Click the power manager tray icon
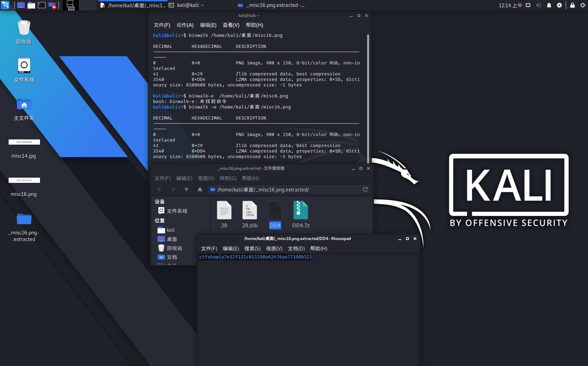The image size is (588, 366). (x=559, y=5)
